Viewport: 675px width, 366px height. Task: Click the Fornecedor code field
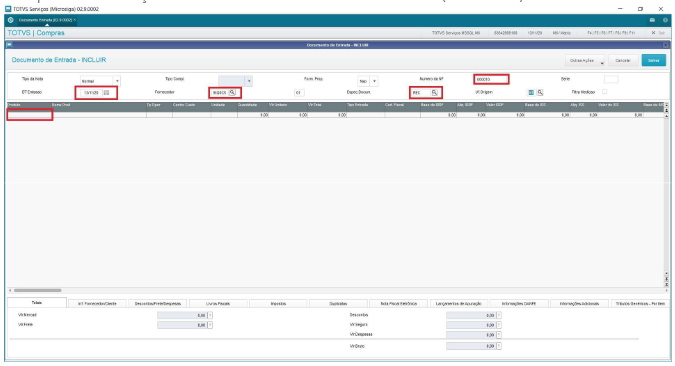(220, 93)
